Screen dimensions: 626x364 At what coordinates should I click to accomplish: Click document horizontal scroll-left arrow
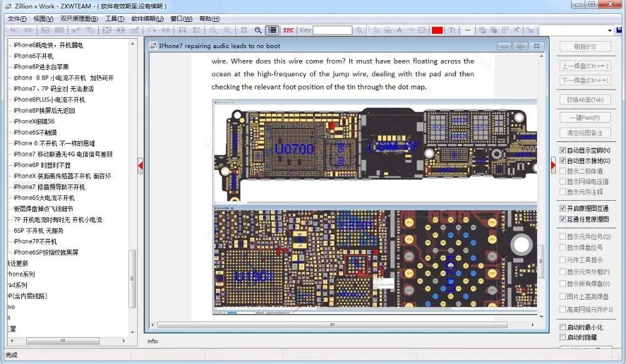[x=153, y=325]
